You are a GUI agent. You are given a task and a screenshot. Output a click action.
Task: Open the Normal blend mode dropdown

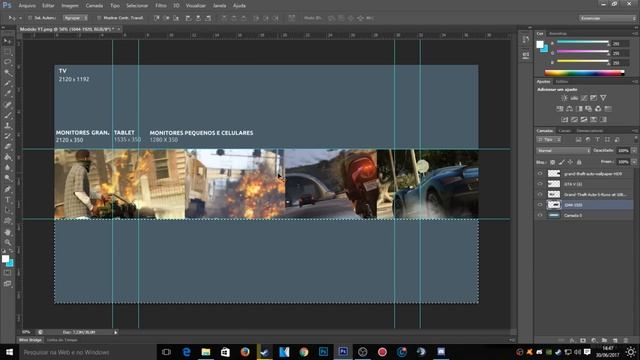click(563, 151)
